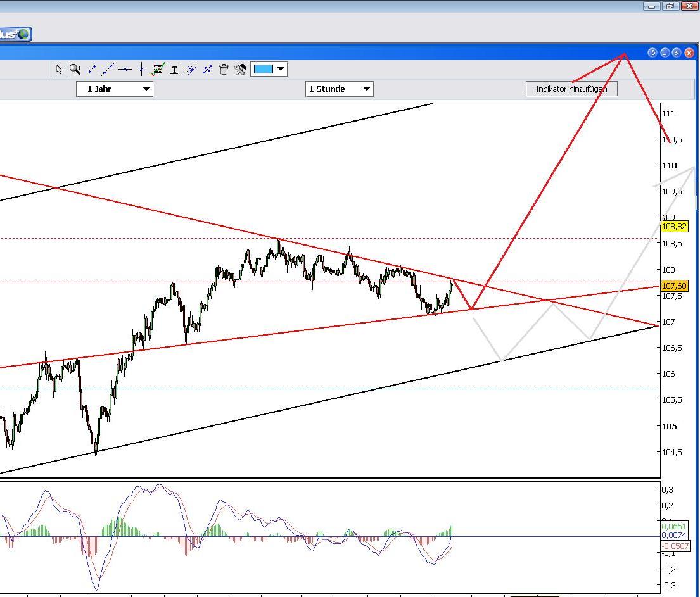This screenshot has height=597, width=700.
Task: Pick the horizontal line drawing tool
Action: [x=125, y=69]
